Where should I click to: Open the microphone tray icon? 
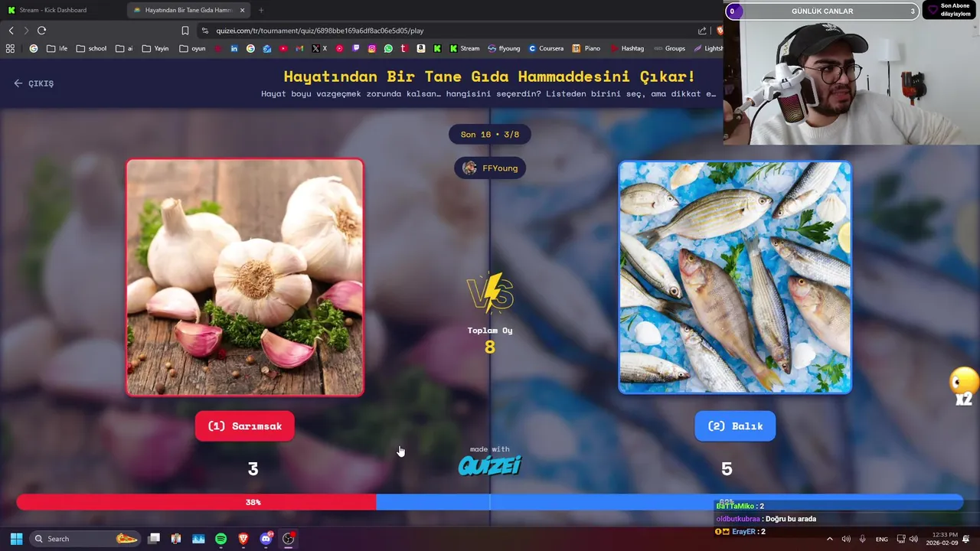(x=863, y=539)
